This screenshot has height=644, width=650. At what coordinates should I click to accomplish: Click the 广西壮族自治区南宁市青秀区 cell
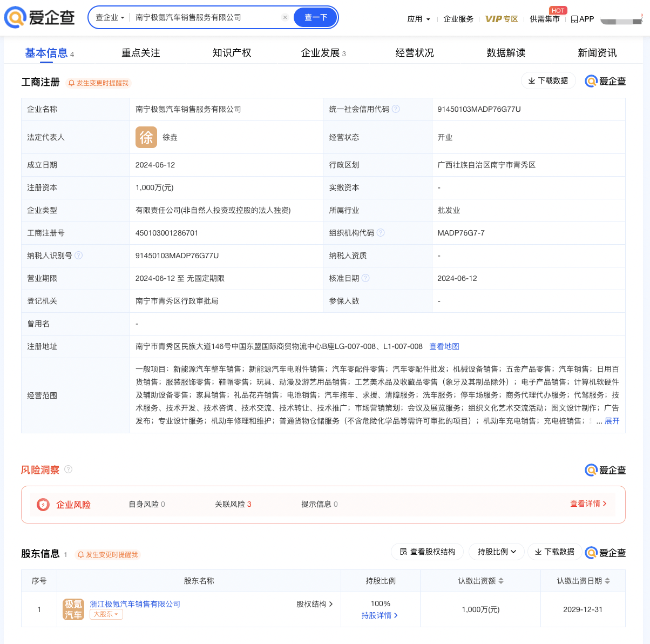[x=486, y=165]
